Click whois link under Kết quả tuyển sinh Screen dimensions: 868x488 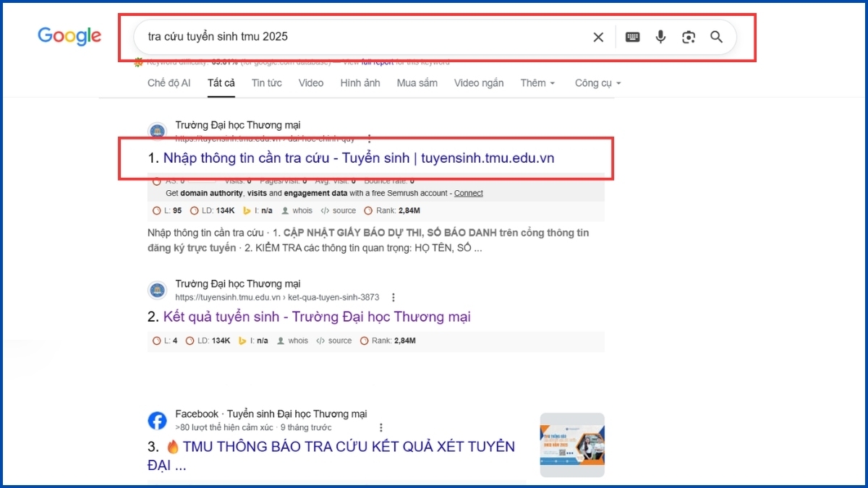[293, 341]
